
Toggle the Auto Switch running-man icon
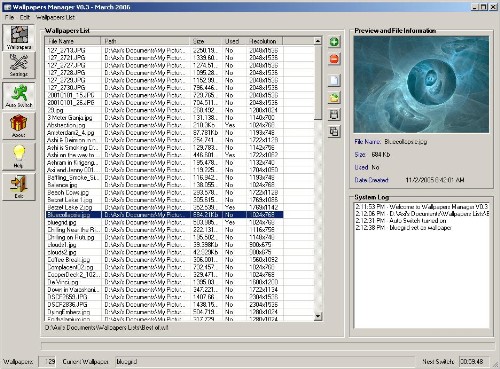coord(19,96)
